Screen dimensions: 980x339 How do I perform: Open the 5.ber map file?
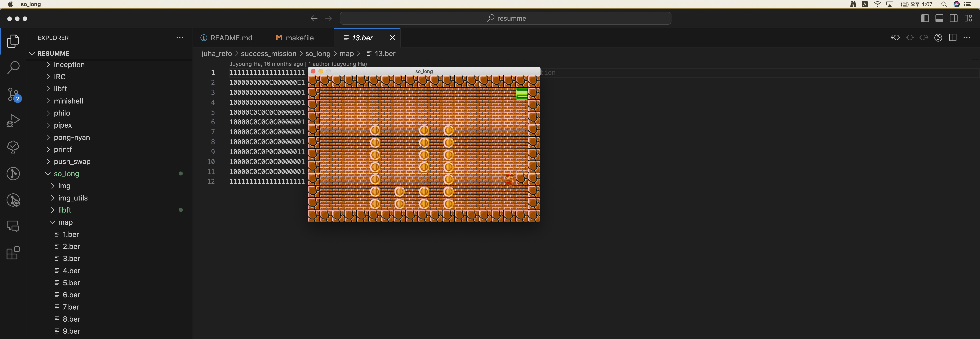pos(71,283)
